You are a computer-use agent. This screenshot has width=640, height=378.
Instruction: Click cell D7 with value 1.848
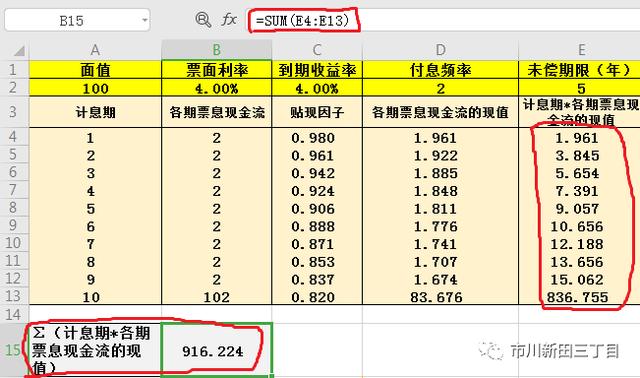point(440,191)
